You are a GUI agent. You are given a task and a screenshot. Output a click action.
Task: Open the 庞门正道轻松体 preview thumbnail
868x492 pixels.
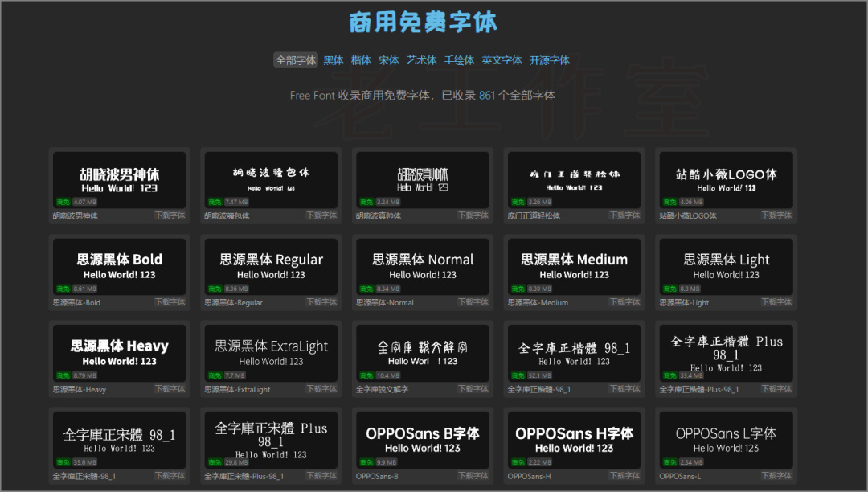click(x=574, y=180)
